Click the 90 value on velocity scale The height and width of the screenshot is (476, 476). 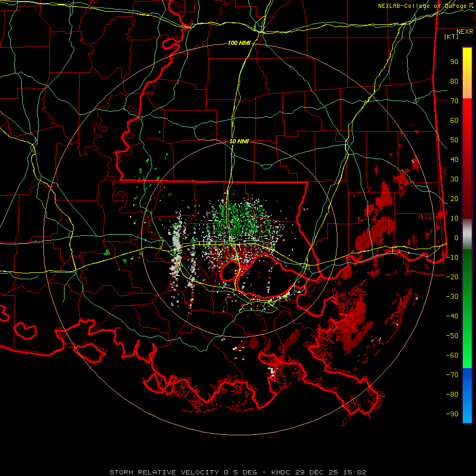click(x=454, y=62)
